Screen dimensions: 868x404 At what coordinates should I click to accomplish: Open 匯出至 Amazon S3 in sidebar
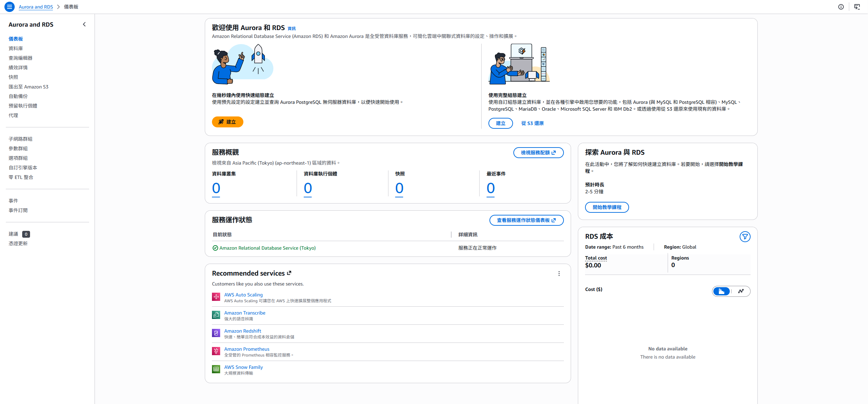coord(28,87)
